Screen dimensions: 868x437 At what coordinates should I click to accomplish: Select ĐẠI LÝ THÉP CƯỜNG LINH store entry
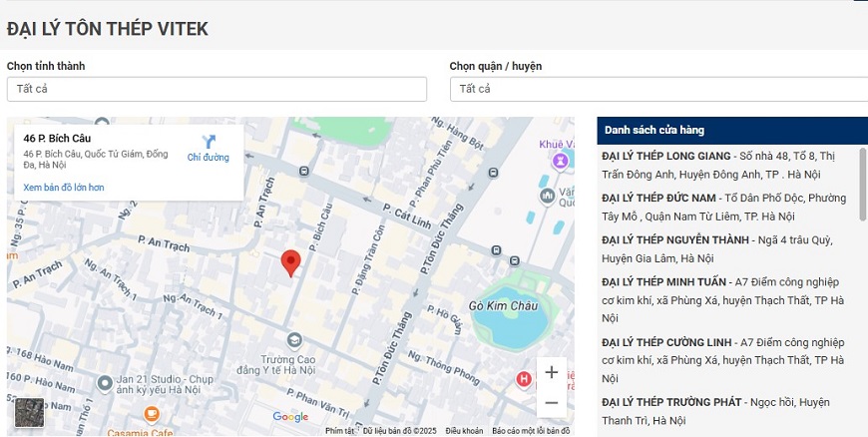point(725,360)
